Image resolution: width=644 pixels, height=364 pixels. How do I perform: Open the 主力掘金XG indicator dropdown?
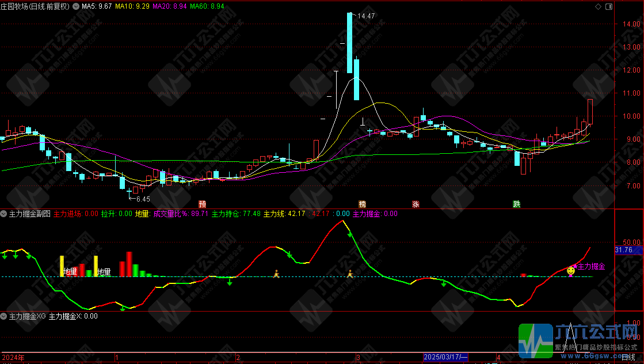pos(5,316)
